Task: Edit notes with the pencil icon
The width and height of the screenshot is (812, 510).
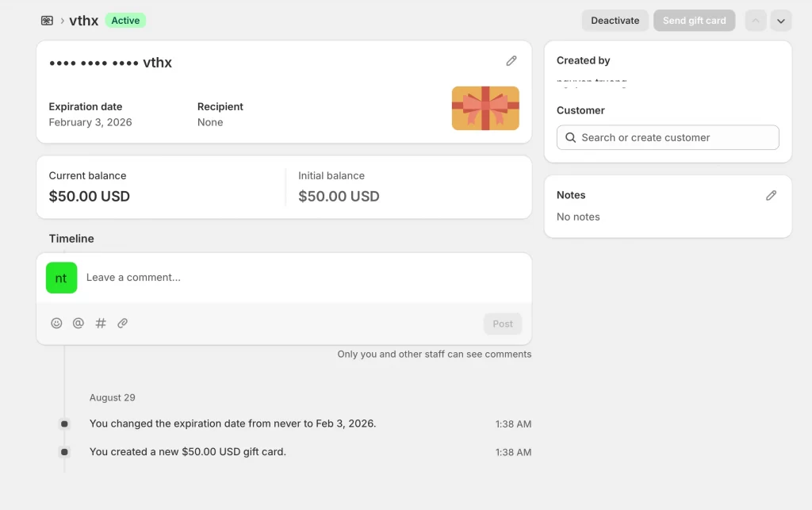Action: pos(771,195)
